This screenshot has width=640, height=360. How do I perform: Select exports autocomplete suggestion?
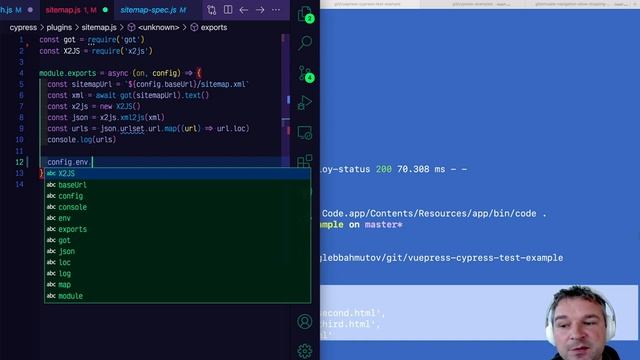[177, 229]
